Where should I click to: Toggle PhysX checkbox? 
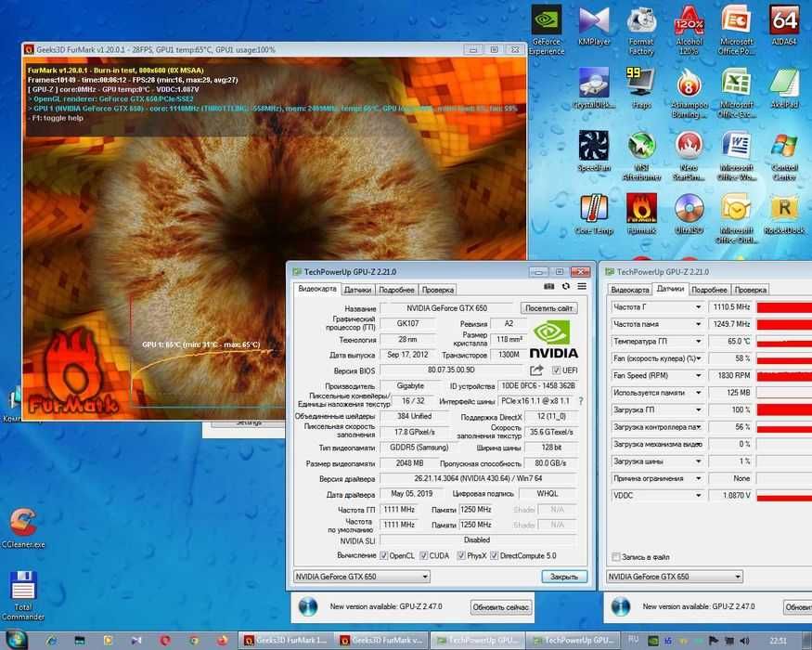point(461,555)
